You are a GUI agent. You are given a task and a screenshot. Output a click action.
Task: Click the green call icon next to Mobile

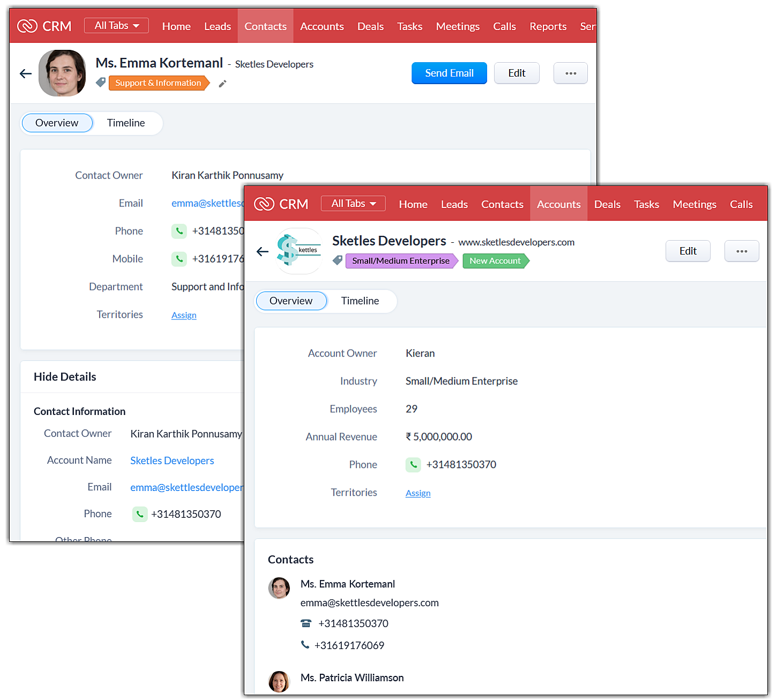179,259
